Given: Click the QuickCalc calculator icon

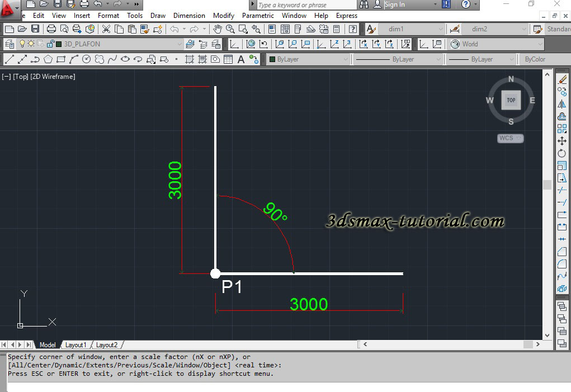Looking at the screenshot, I should pyautogui.click(x=337, y=29).
